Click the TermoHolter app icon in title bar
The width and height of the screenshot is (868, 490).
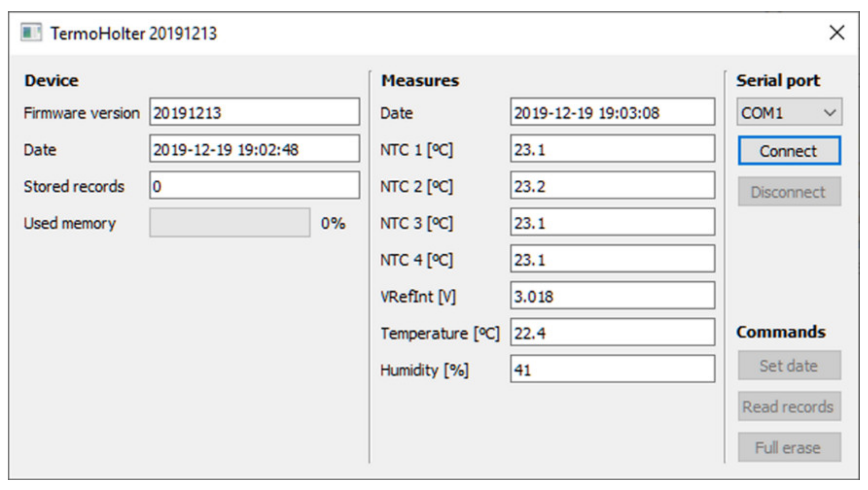click(x=31, y=33)
